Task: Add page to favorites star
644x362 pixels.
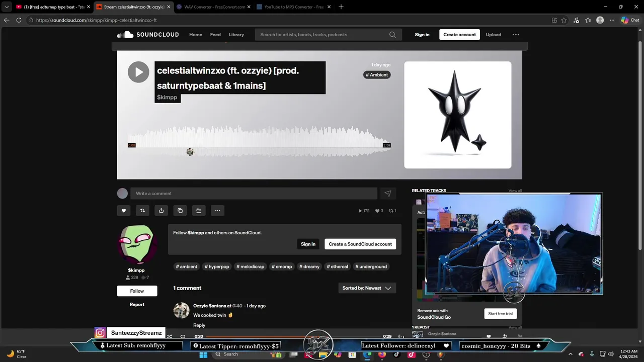Action: 564,20
